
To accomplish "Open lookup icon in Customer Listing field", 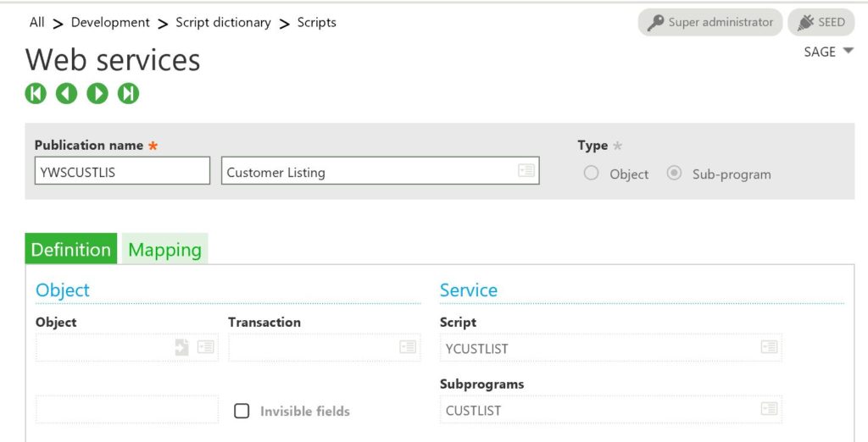I will tap(526, 171).
